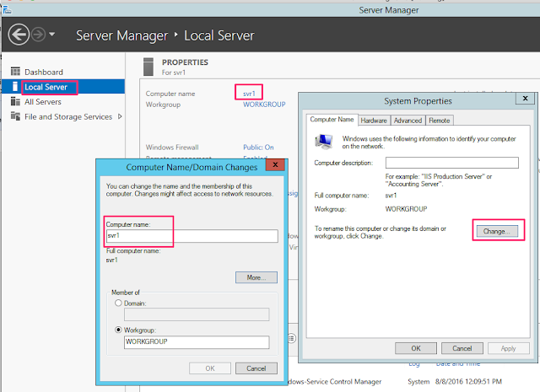Click OK in Computer Name/Domain Changes
The width and height of the screenshot is (540, 392).
point(210,368)
